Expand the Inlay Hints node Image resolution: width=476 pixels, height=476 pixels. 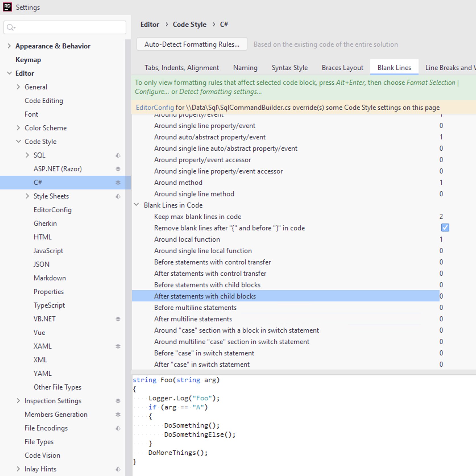pyautogui.click(x=18, y=469)
